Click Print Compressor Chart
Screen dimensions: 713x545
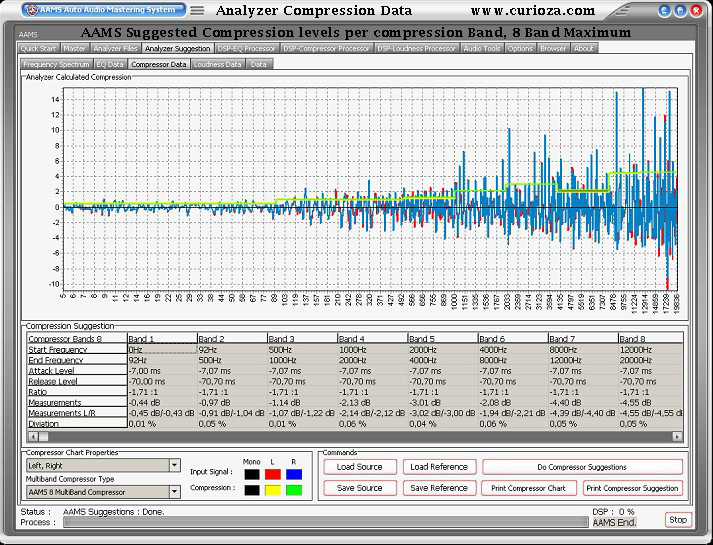point(528,488)
